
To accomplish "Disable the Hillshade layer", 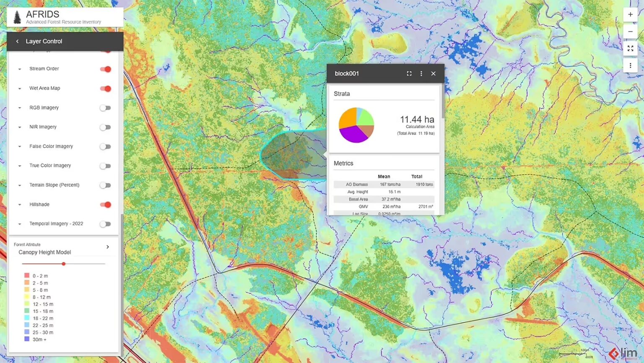I will (105, 205).
